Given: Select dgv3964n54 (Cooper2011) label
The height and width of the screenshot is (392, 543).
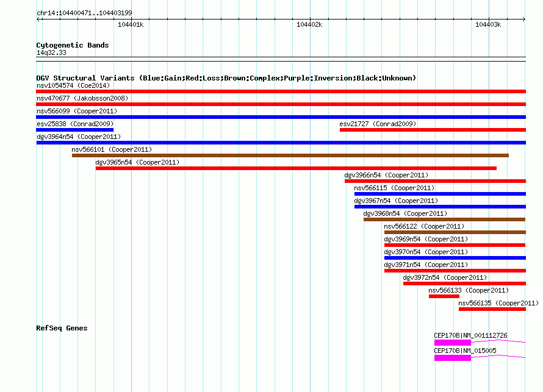Looking at the screenshot, I should click(79, 137).
